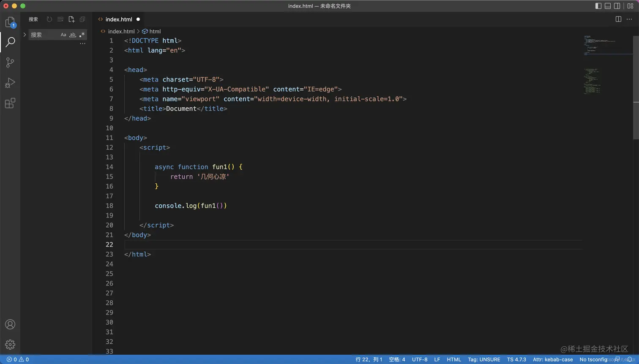
Task: Change indentation via spaces: 4 indicator
Action: point(397,359)
